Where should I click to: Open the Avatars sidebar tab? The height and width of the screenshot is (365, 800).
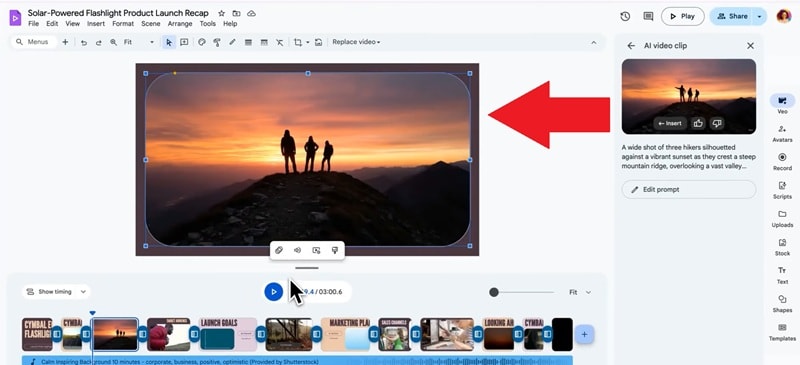tap(782, 133)
